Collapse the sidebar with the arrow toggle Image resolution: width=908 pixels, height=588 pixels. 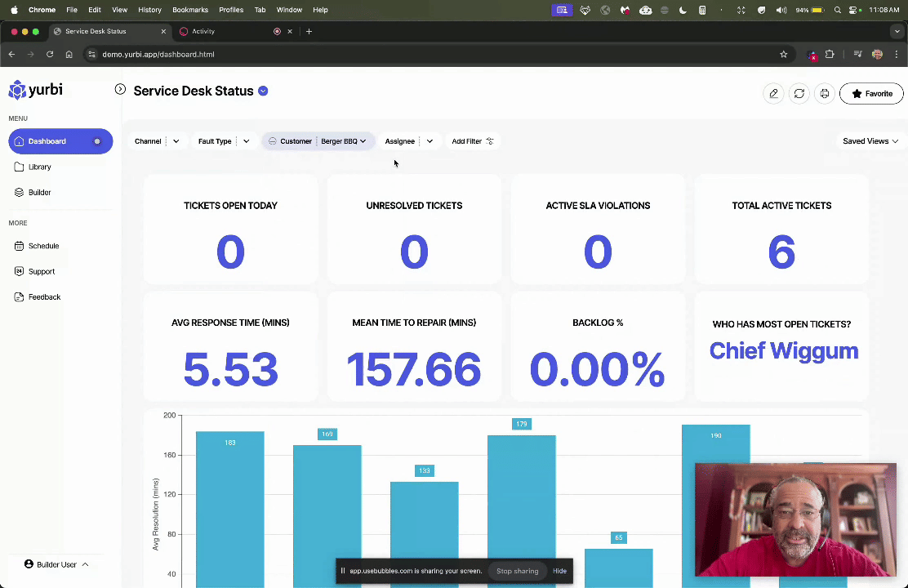(x=120, y=90)
